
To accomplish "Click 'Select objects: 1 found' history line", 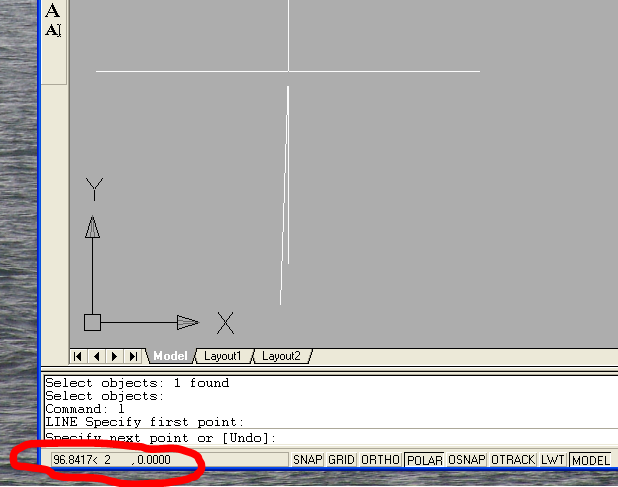I will tap(137, 383).
